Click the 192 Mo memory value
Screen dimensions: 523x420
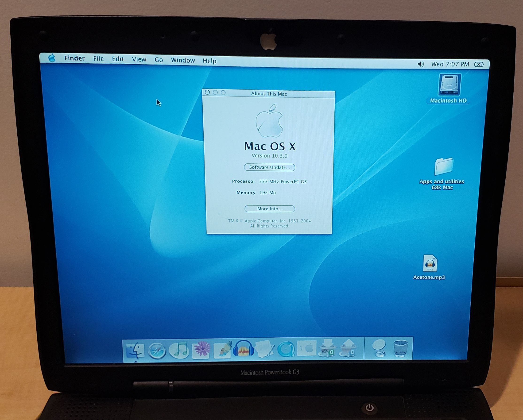pos(267,193)
